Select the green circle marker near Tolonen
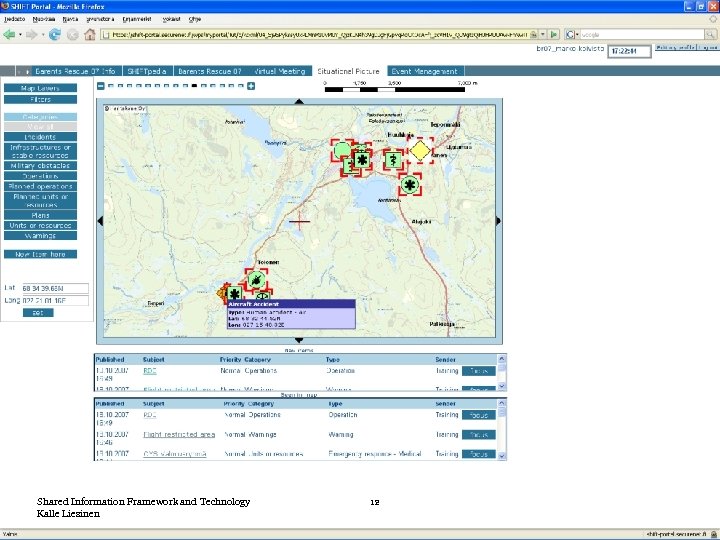This screenshot has width=720, height=540. (257, 279)
